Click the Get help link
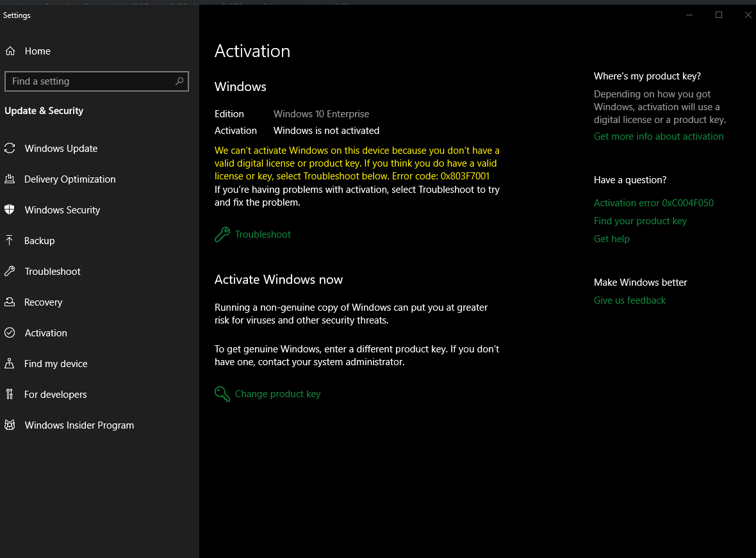The height and width of the screenshot is (558, 756). point(612,239)
